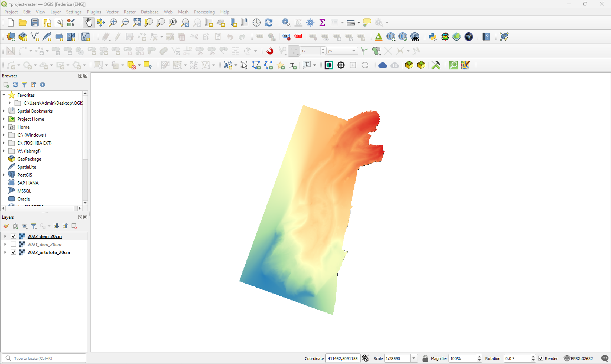Open an existing project
The width and height of the screenshot is (611, 364).
pos(23,23)
